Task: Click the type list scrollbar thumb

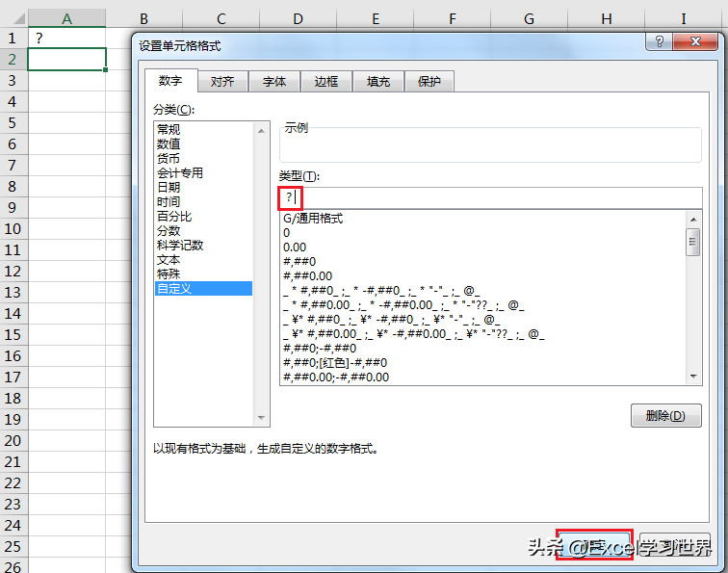Action: coord(692,242)
